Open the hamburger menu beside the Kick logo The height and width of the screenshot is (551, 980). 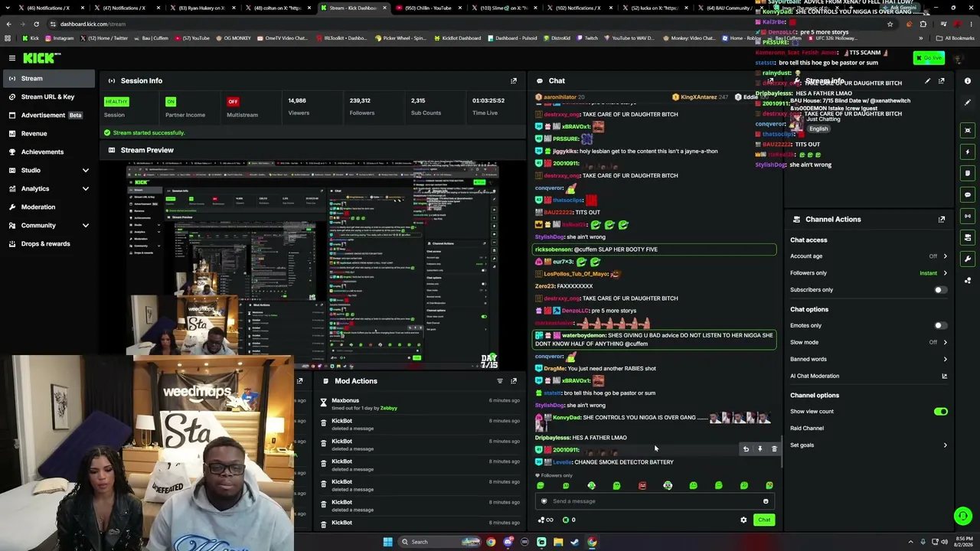pyautogui.click(x=12, y=58)
